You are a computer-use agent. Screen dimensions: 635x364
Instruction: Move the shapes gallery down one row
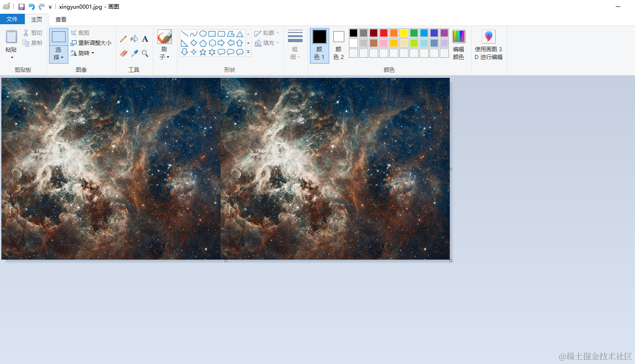pos(248,43)
